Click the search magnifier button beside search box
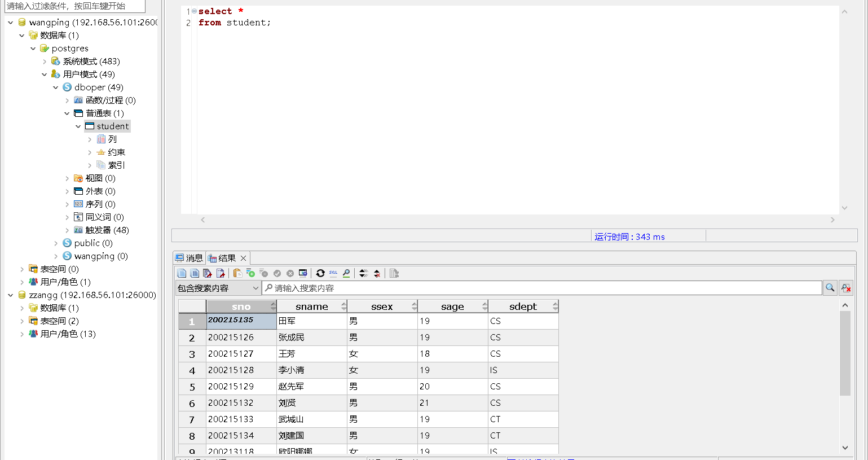Screen dimensions: 868x460 [x=830, y=288]
